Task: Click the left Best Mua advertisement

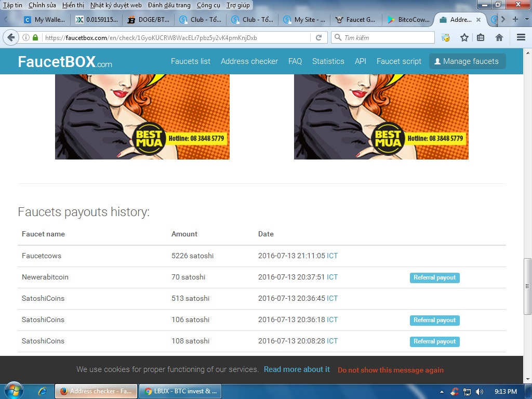Action: coord(142,117)
